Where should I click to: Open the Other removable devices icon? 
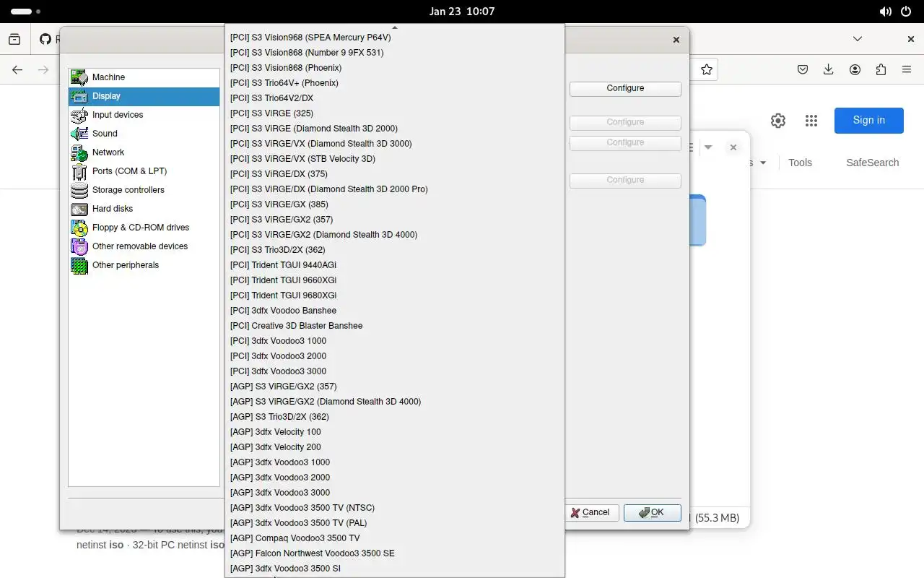pyautogui.click(x=79, y=246)
